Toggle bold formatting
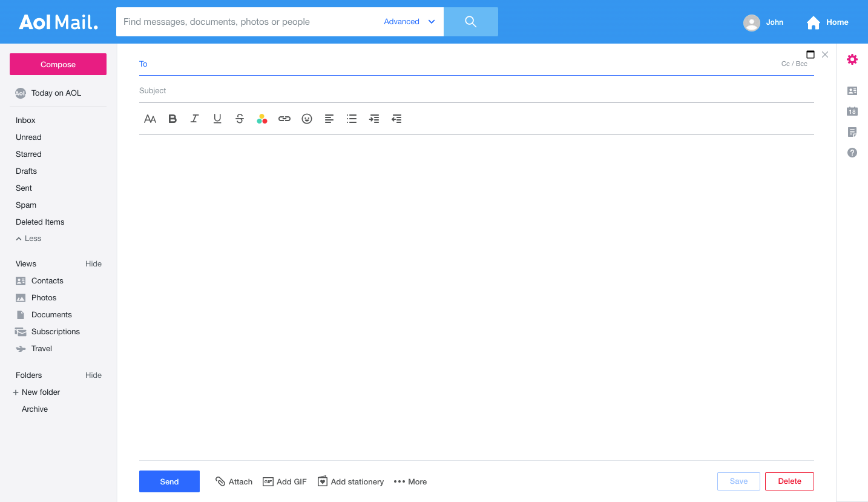Image resolution: width=868 pixels, height=502 pixels. click(173, 119)
